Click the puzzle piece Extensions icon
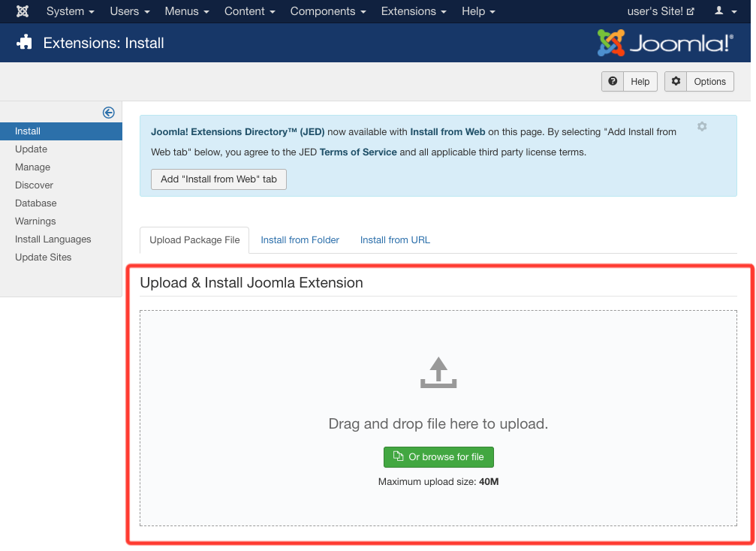The image size is (756, 551). (24, 43)
